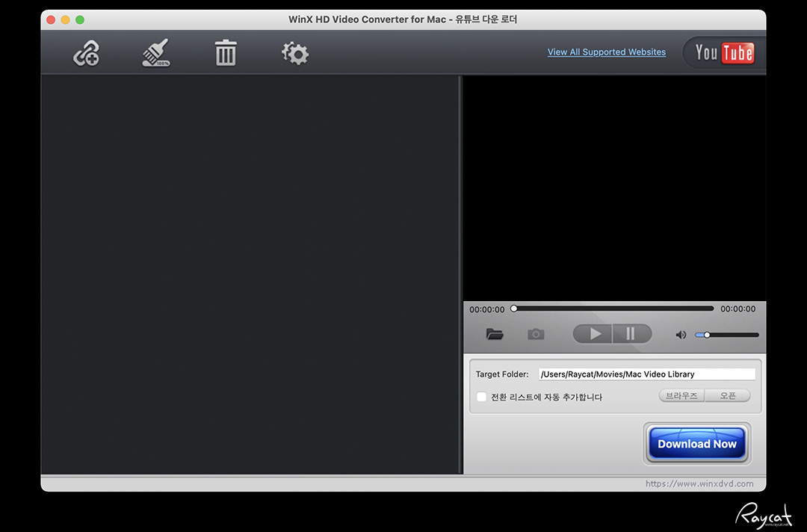This screenshot has width=807, height=532.
Task: Take a snapshot with the camera icon
Action: (x=536, y=334)
